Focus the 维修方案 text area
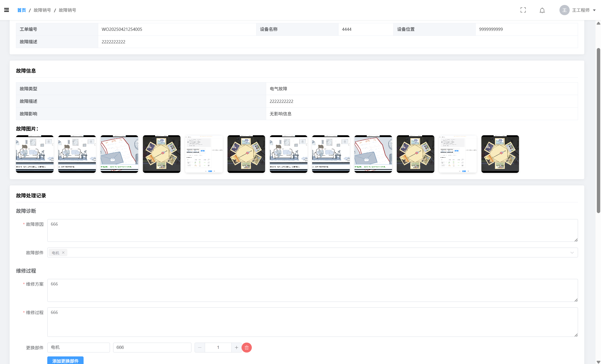The image size is (601, 364). (x=312, y=290)
